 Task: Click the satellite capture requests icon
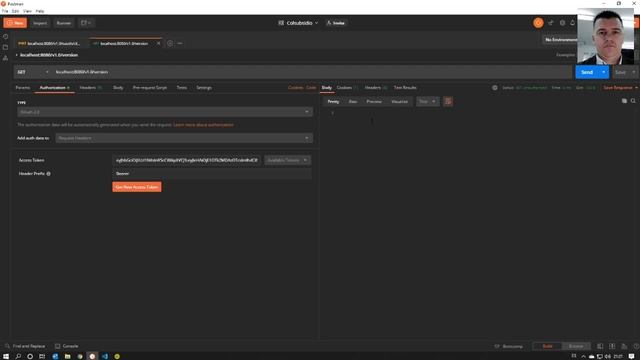click(x=551, y=23)
